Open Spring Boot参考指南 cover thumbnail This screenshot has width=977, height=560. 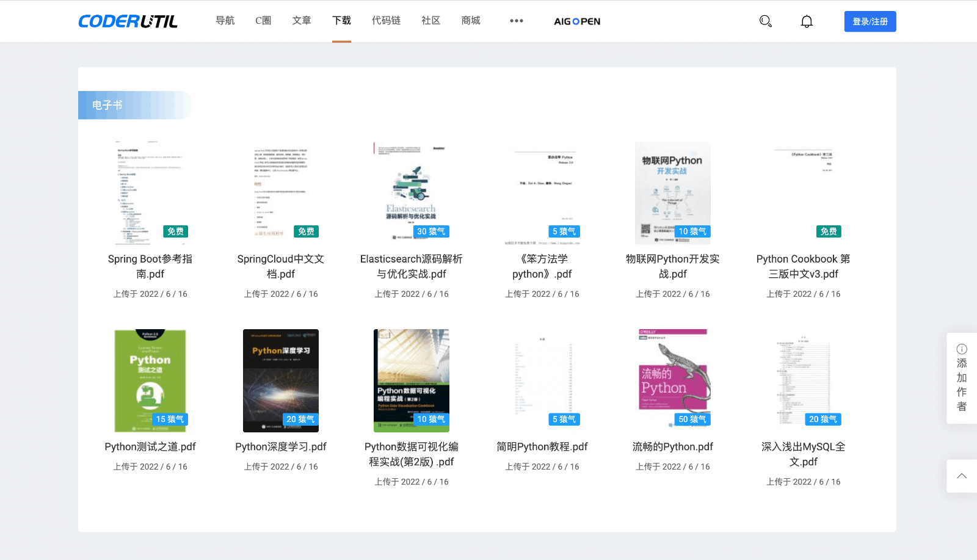tap(150, 193)
